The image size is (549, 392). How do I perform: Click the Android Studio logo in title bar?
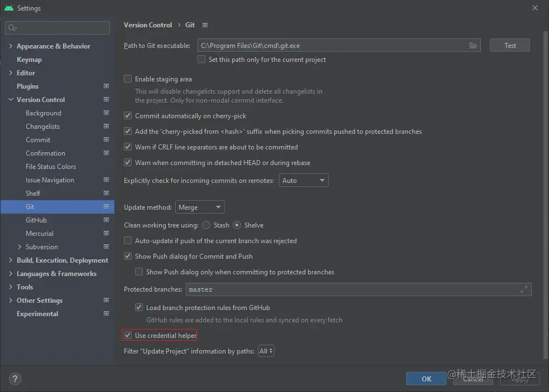tap(9, 8)
